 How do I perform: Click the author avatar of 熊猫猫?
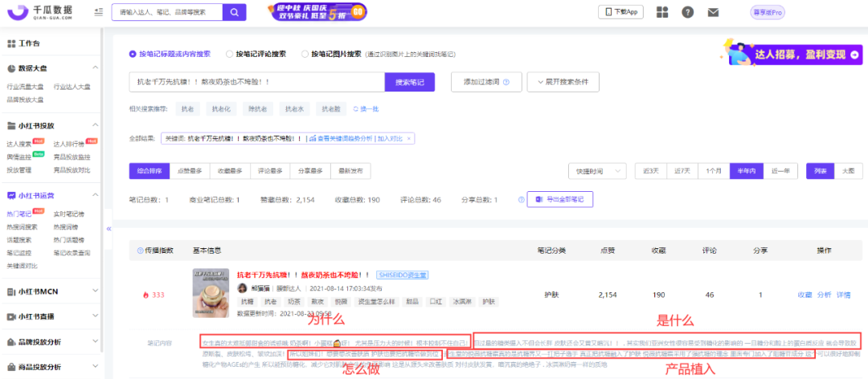242,288
